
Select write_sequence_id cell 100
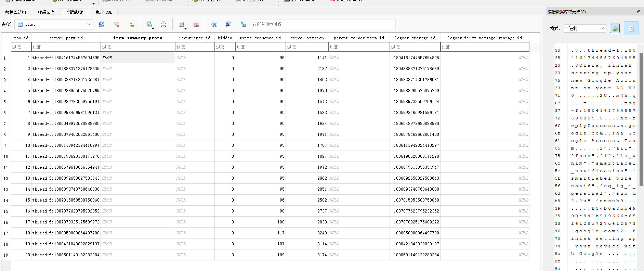coord(261,222)
